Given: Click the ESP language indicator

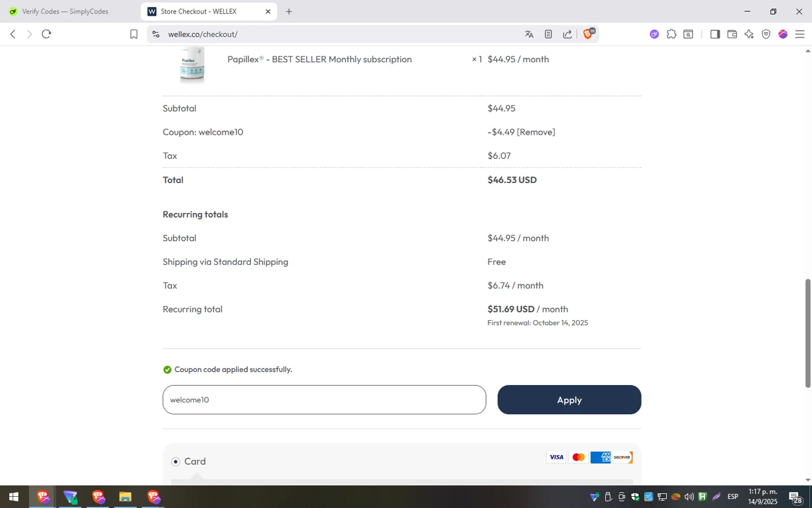Looking at the screenshot, I should pyautogui.click(x=733, y=497).
